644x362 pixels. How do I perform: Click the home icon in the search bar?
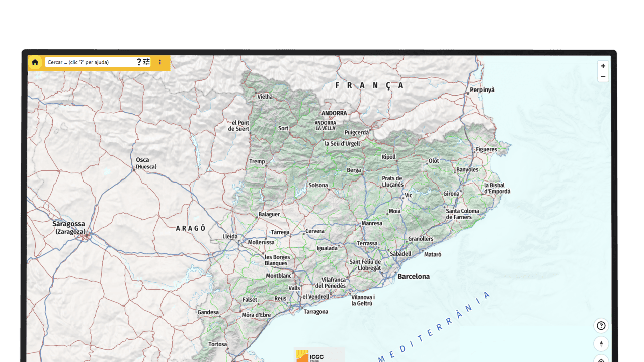pos(34,62)
